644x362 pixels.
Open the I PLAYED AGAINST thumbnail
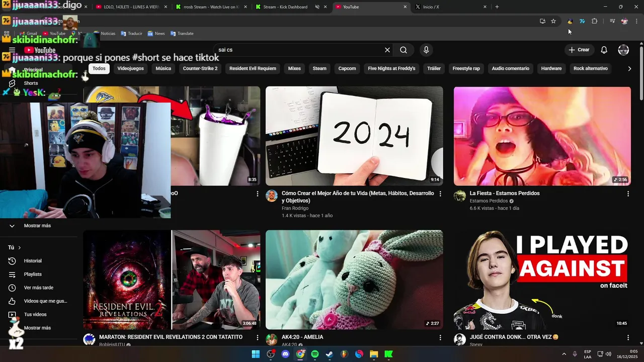(x=542, y=280)
